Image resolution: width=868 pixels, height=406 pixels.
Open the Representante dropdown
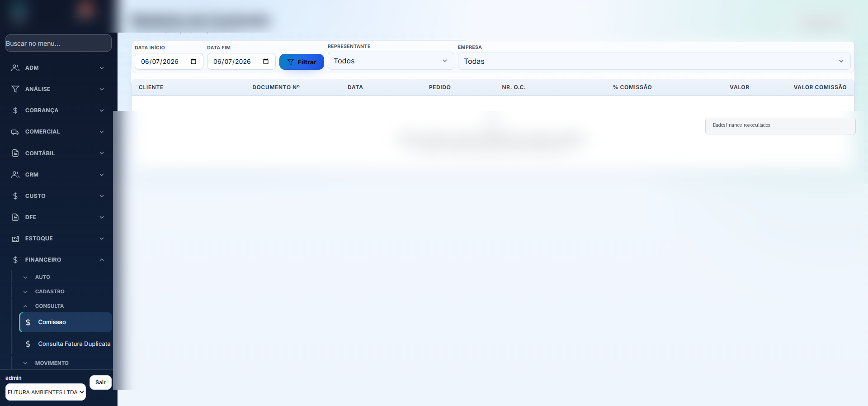[x=391, y=61]
